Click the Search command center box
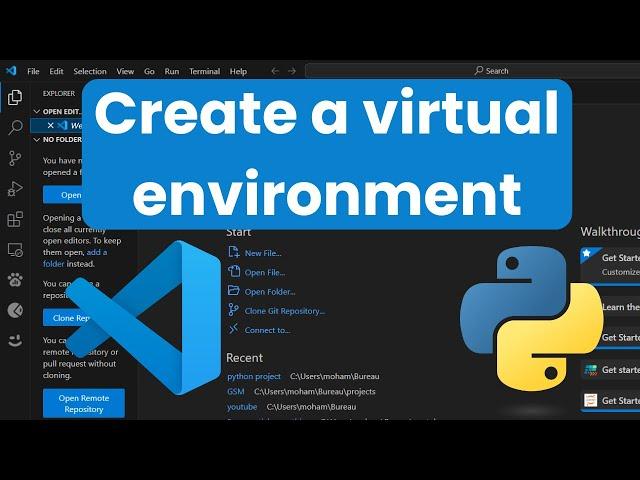Screen dimensions: 640x480 click(x=472, y=71)
